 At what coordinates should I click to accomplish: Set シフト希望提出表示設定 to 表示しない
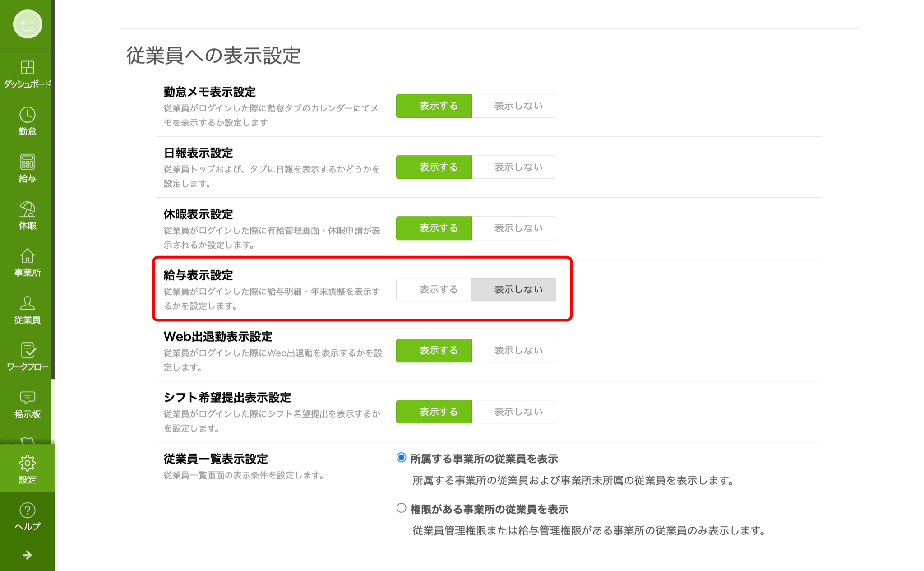point(514,411)
